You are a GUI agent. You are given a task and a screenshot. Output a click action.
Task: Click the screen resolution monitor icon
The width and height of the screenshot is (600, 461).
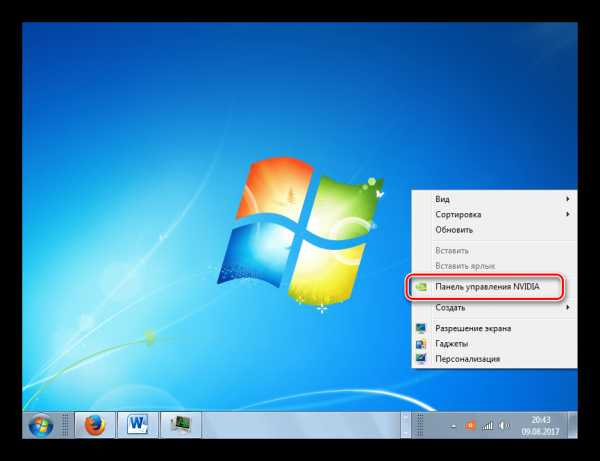point(421,328)
